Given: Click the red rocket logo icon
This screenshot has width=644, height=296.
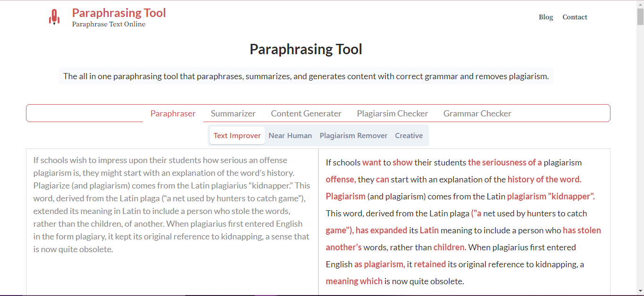Looking at the screenshot, I should 54,17.
